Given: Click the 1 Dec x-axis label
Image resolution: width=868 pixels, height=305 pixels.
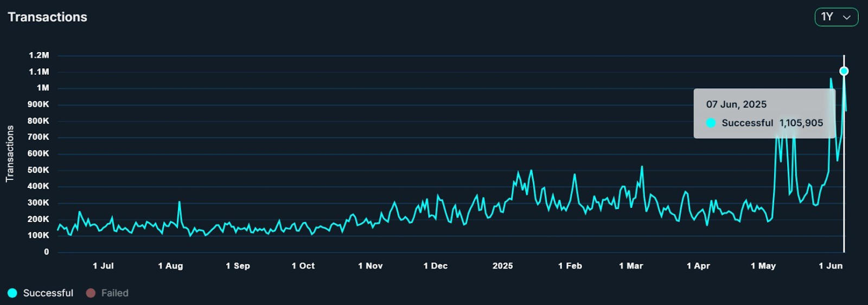Looking at the screenshot, I should (x=436, y=266).
